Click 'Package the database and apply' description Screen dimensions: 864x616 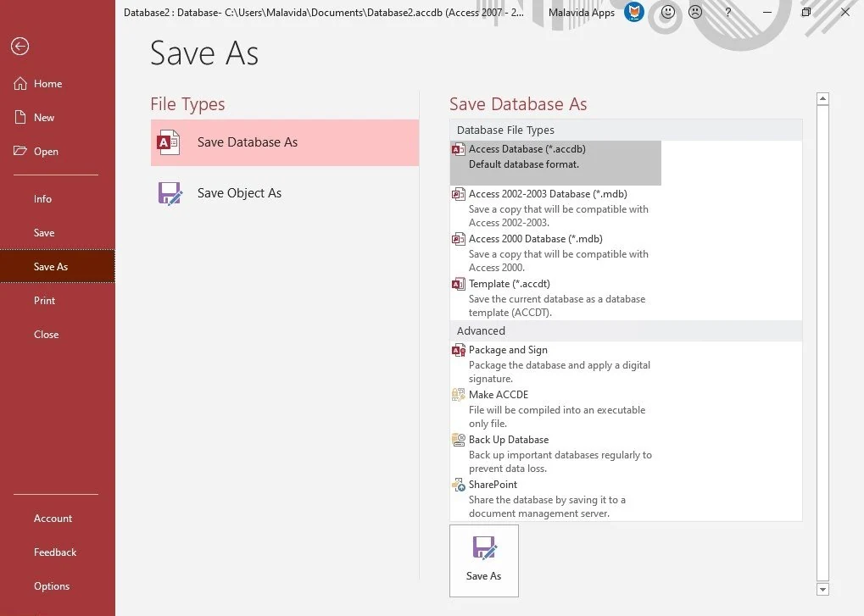(x=560, y=372)
